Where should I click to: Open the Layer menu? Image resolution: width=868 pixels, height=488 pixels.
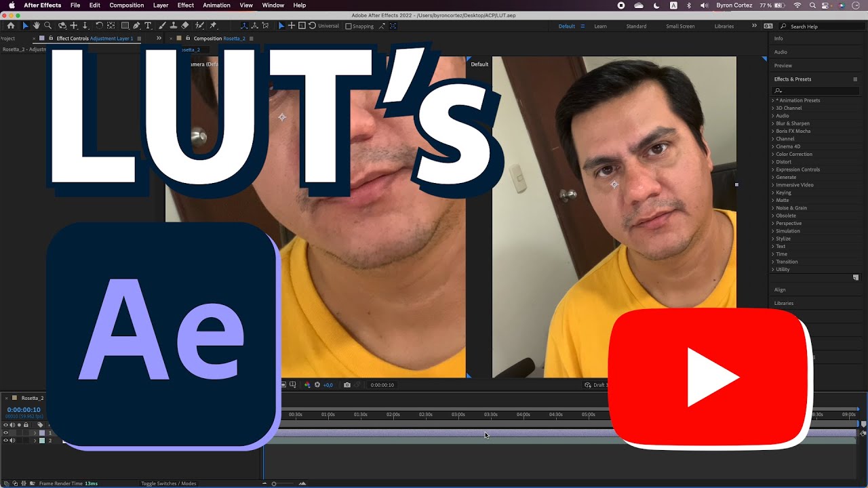pos(161,5)
